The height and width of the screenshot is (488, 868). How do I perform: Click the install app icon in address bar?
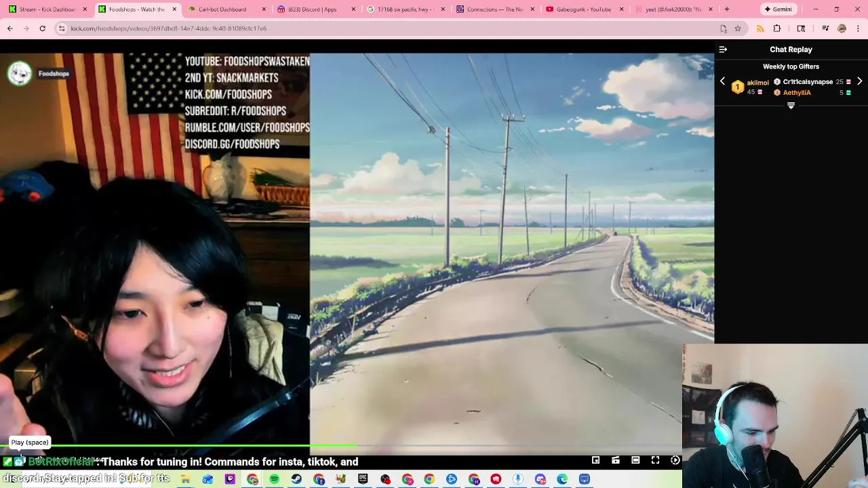click(723, 28)
